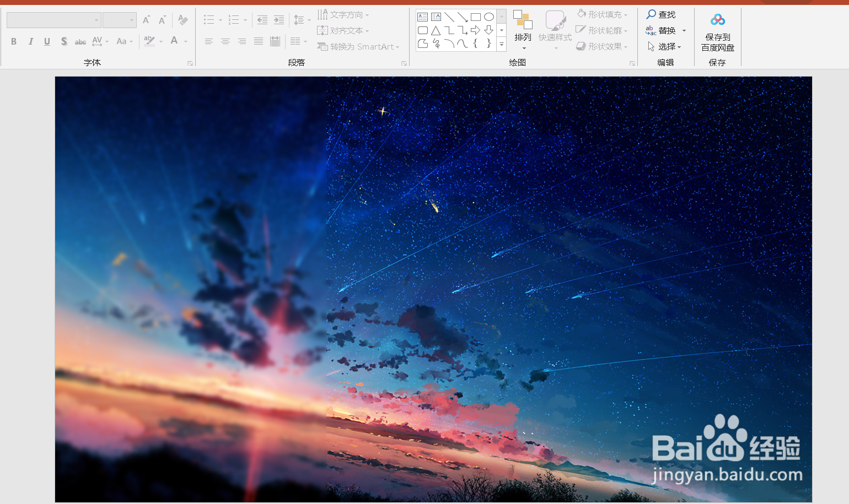This screenshot has height=504, width=849.
Task: Click the 快速样式 button
Action: [x=555, y=30]
